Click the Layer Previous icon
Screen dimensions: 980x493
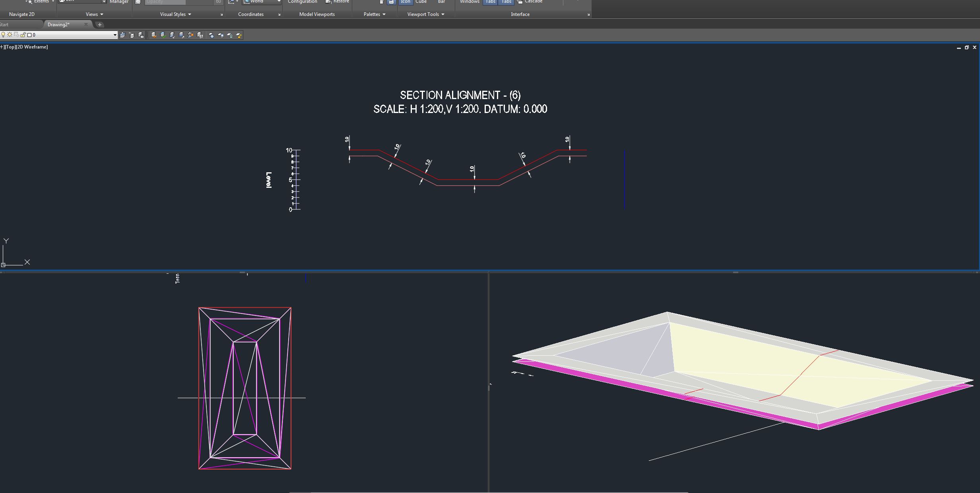(131, 35)
